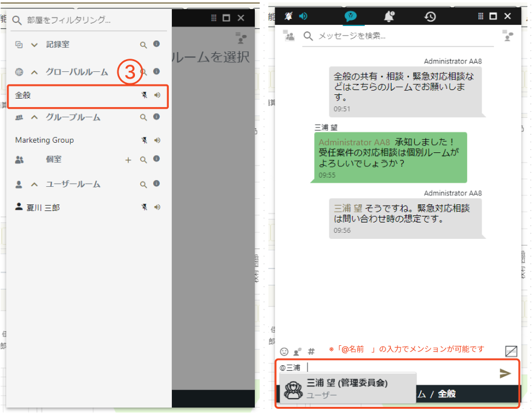Collapse the ユーザールーム section
Viewport: 532px width, 413px height.
tap(34, 184)
